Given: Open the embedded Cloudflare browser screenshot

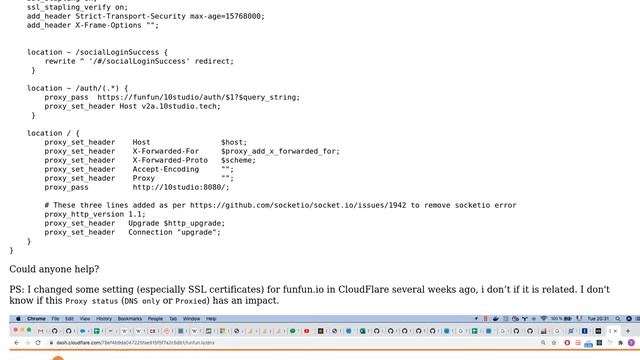Looking at the screenshot, I should (324, 337).
